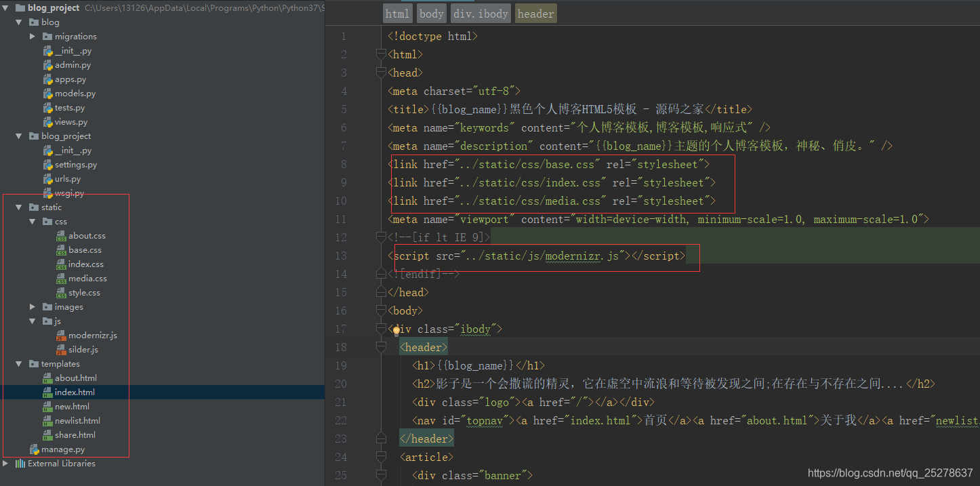
Task: Fold the header block at line 18
Action: click(x=381, y=347)
